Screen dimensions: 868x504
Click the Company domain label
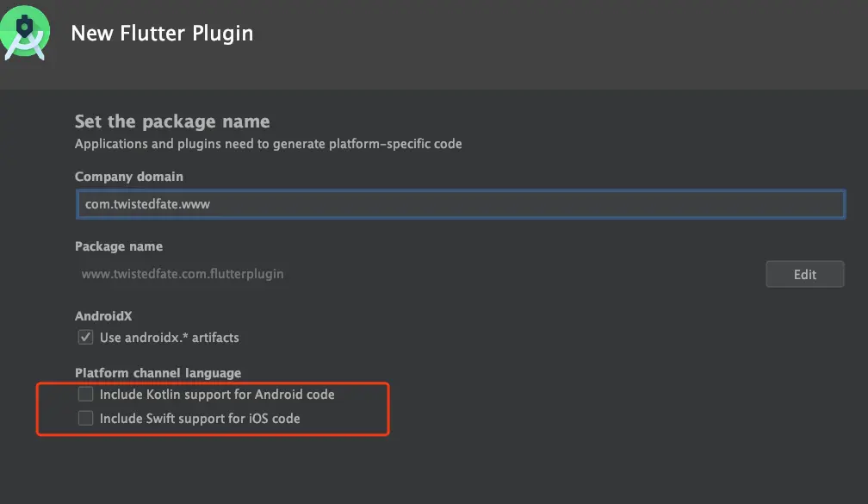(x=129, y=176)
